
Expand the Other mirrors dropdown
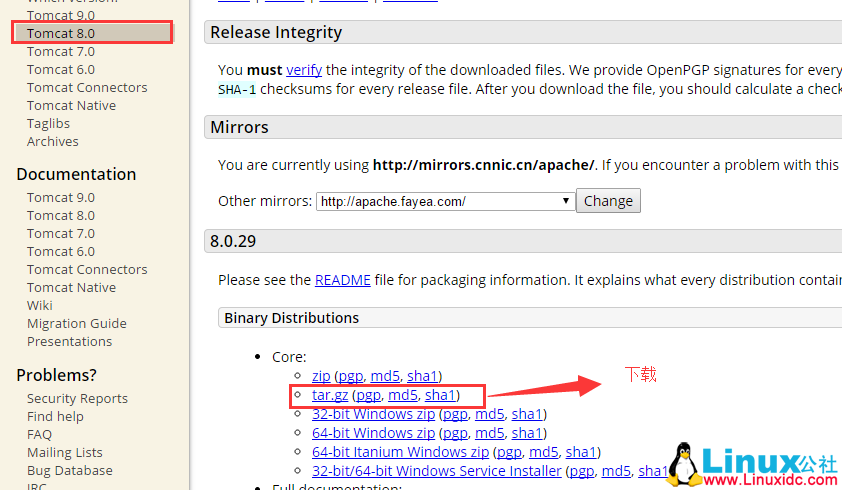pyautogui.click(x=446, y=201)
